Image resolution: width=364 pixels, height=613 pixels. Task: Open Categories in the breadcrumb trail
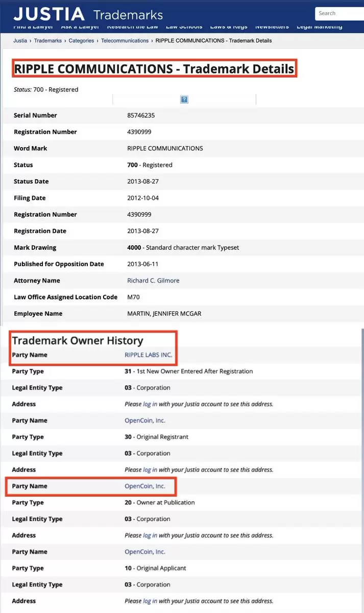[81, 40]
